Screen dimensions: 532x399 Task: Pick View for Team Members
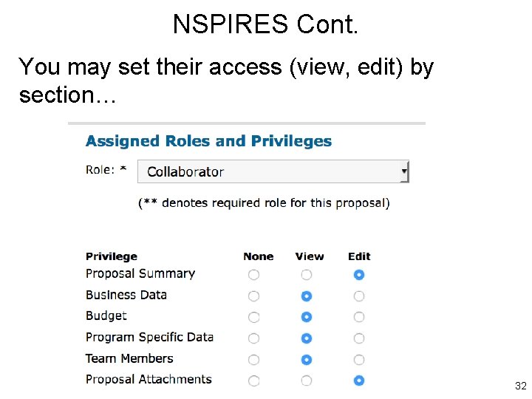tap(307, 360)
